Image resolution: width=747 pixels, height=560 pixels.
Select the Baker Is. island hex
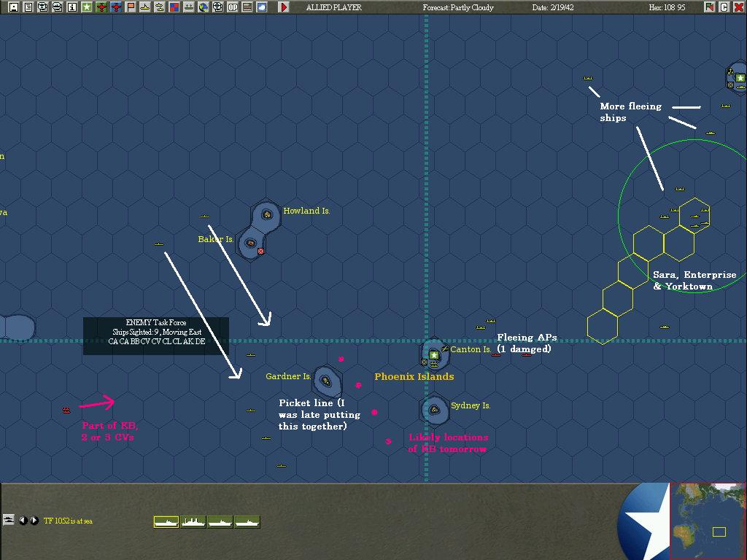251,244
